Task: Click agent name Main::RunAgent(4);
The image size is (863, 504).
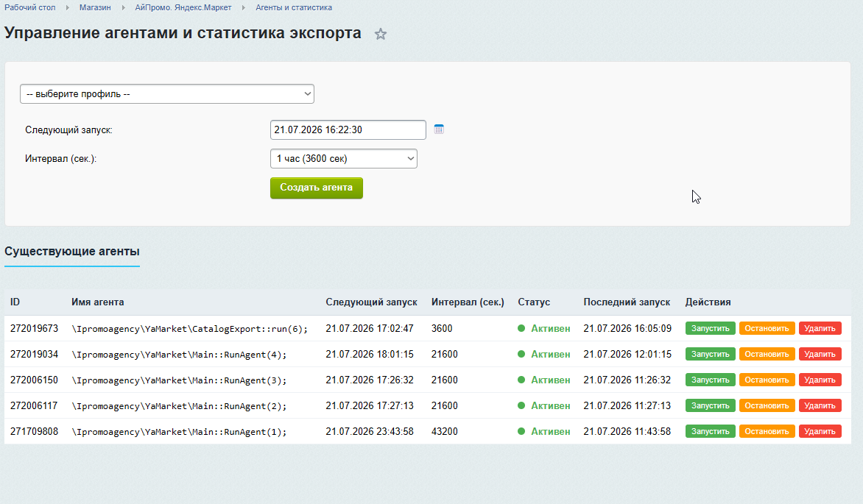Action: pos(180,355)
